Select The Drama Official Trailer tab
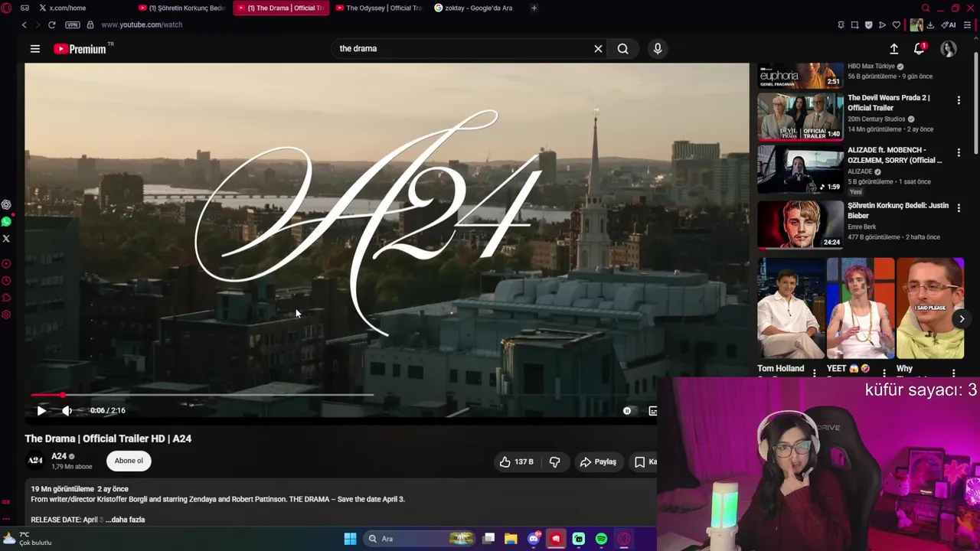 281,8
